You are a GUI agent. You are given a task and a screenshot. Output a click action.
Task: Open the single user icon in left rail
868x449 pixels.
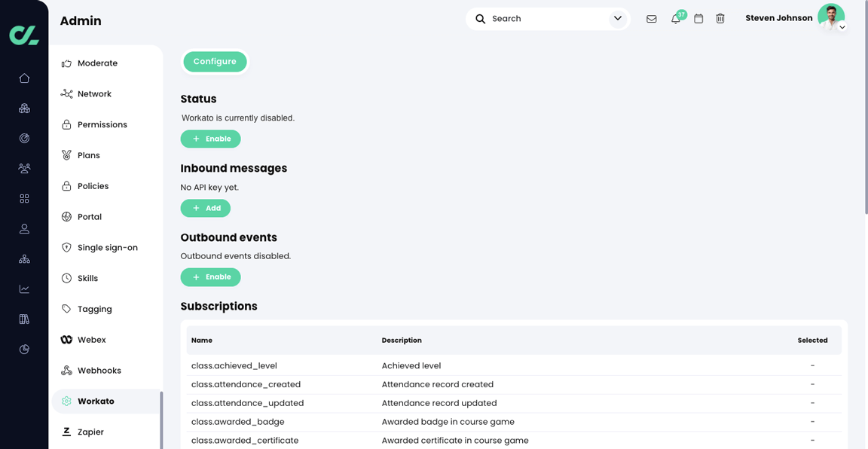(24, 229)
